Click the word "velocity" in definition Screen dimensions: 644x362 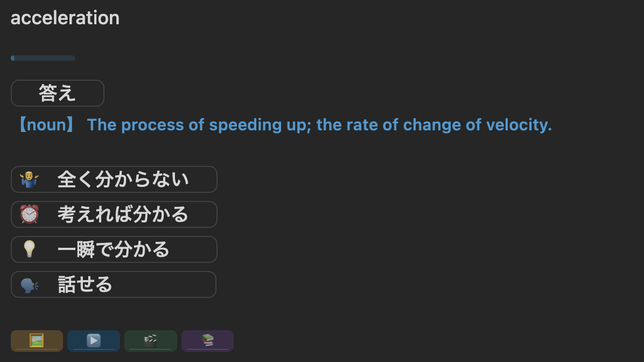pyautogui.click(x=517, y=125)
